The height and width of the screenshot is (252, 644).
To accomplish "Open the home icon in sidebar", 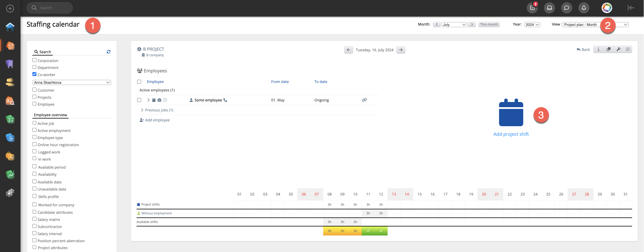I will (10, 27).
